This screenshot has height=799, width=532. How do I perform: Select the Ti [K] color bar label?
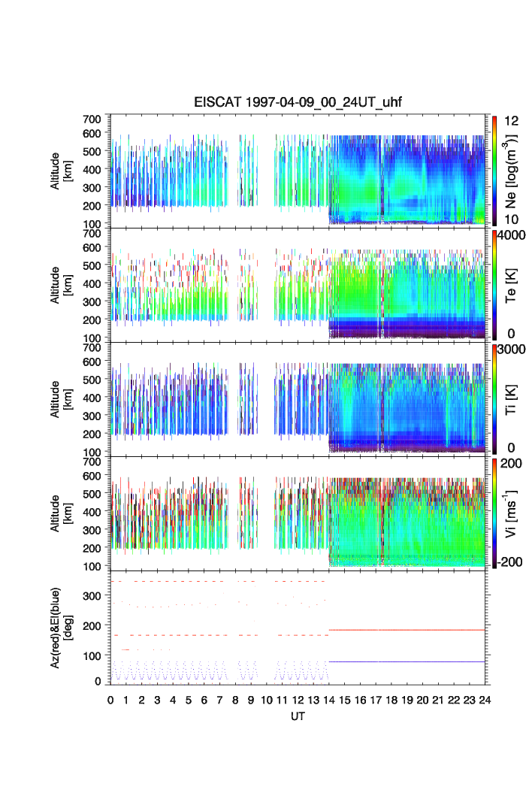click(x=512, y=398)
